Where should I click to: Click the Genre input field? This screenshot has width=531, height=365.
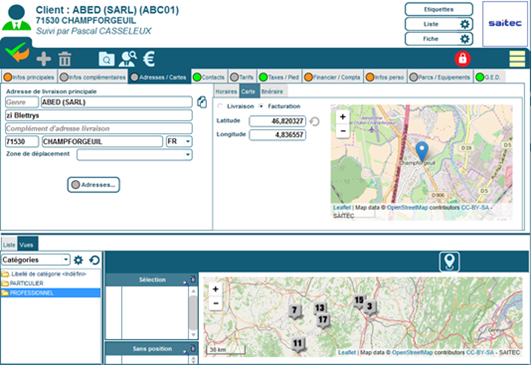22,102
